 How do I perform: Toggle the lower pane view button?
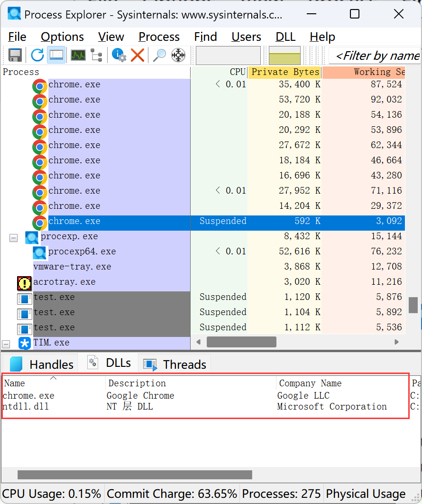(56, 55)
